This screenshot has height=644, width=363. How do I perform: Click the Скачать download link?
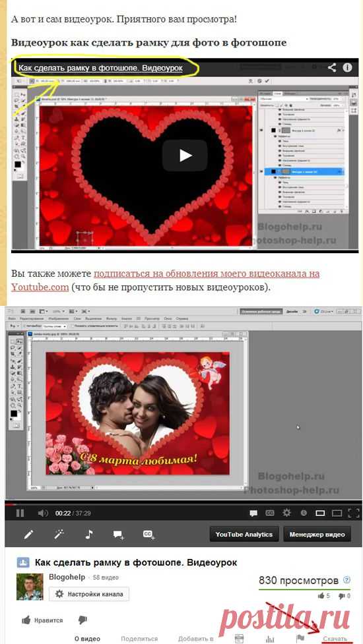[335, 639]
